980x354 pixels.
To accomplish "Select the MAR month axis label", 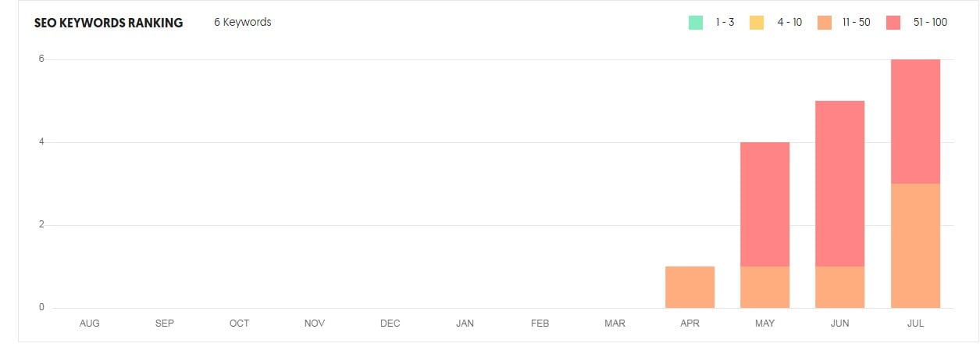I will click(615, 324).
